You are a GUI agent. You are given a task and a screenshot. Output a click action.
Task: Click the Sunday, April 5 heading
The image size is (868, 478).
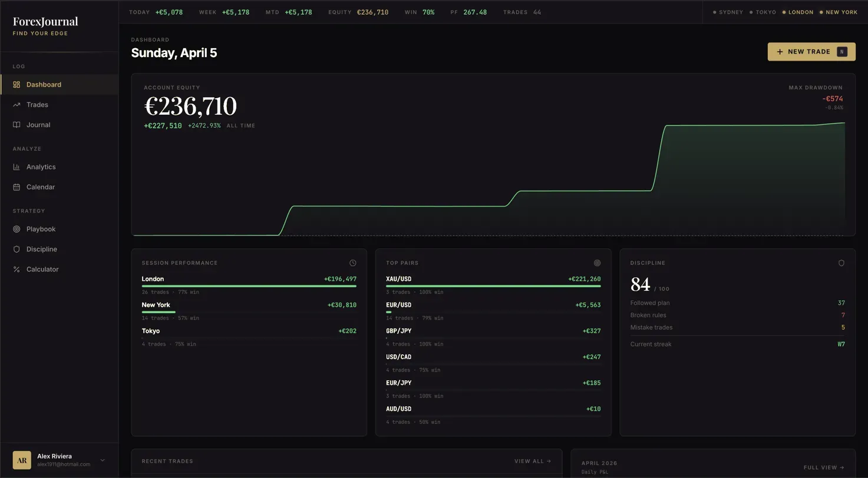point(174,53)
